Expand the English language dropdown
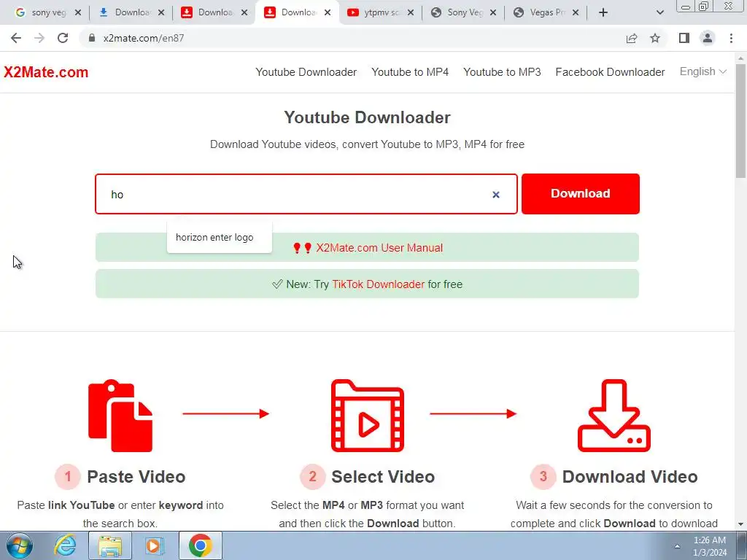The height and width of the screenshot is (560, 747). click(x=703, y=71)
